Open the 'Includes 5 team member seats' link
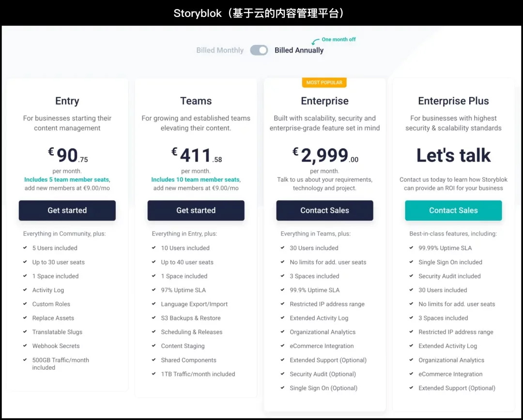 click(67, 180)
